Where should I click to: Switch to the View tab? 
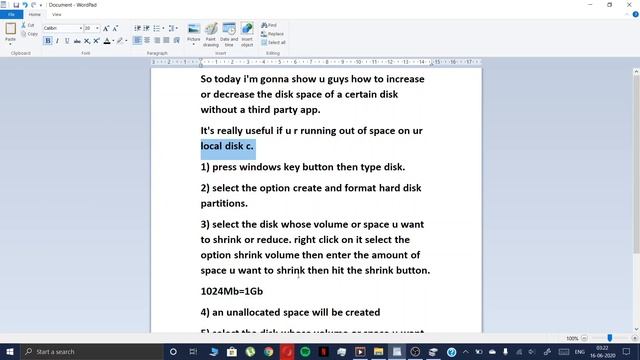56,14
